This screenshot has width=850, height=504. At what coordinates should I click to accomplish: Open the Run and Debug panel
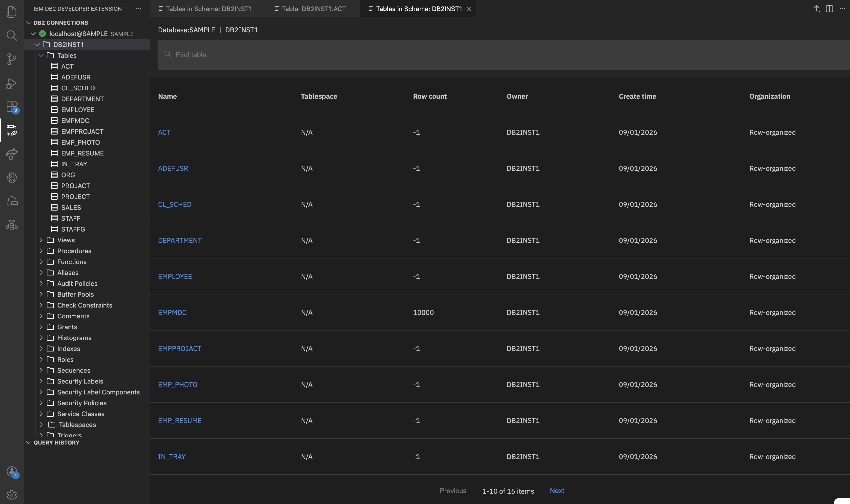pyautogui.click(x=12, y=83)
